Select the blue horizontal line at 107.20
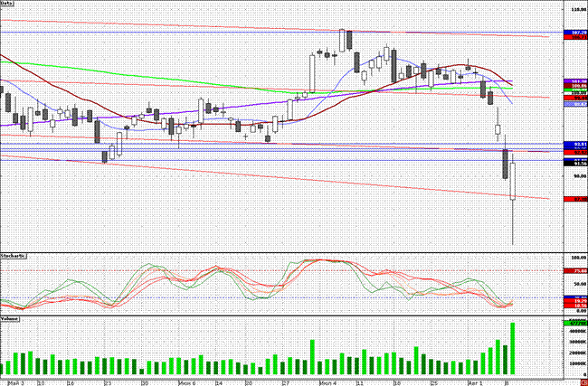The image size is (588, 386). coord(281,33)
